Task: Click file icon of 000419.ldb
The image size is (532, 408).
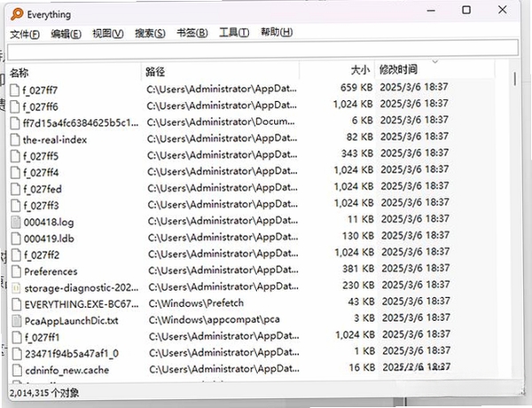Action: click(16, 239)
